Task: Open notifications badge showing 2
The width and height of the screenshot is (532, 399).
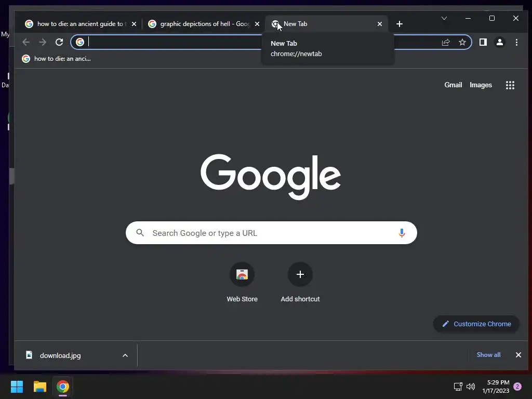Action: [x=517, y=387]
